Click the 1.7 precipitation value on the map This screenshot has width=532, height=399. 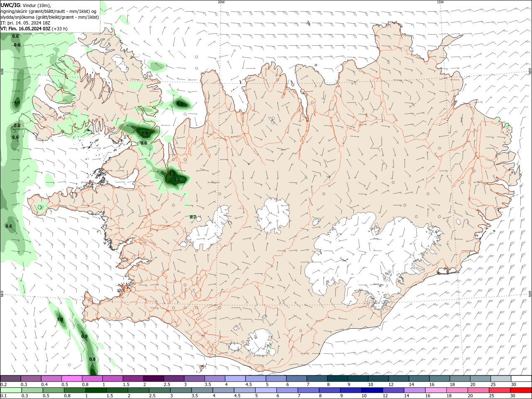click(171, 175)
